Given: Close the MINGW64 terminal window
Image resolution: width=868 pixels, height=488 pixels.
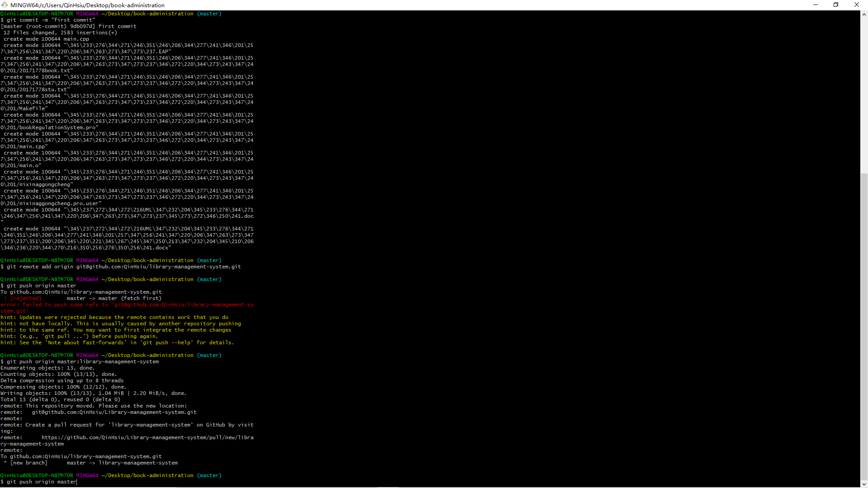Looking at the screenshot, I should tap(857, 5).
